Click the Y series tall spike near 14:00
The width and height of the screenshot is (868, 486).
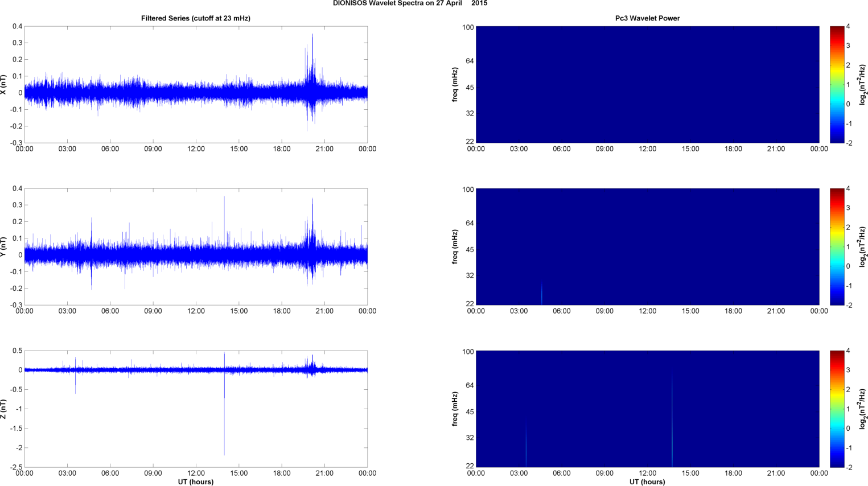(224, 222)
